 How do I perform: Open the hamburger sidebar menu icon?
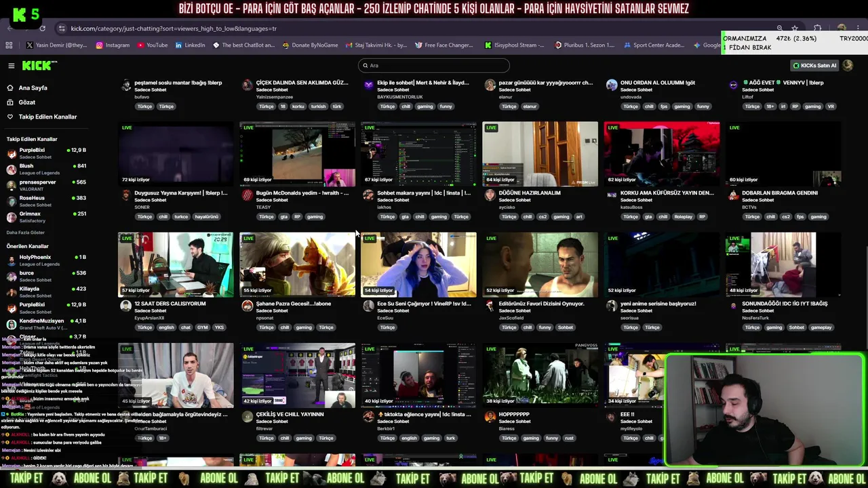coord(11,66)
